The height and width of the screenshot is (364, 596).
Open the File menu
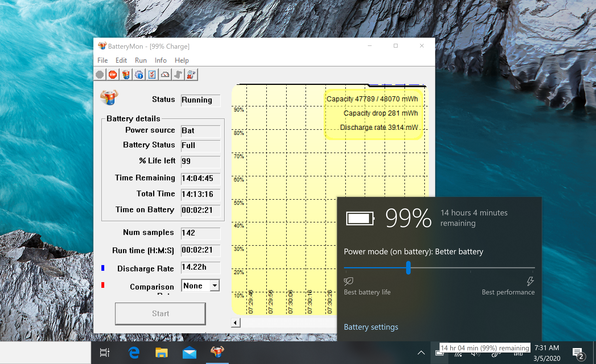point(103,60)
